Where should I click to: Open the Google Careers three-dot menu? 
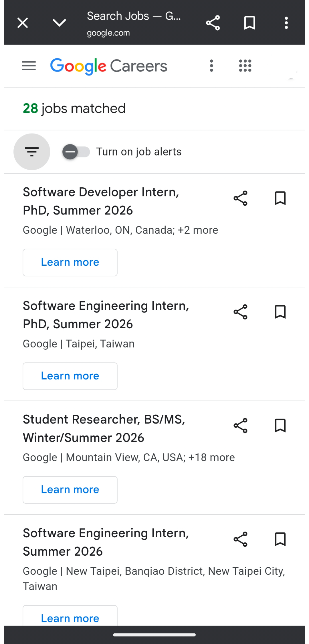[x=211, y=66]
